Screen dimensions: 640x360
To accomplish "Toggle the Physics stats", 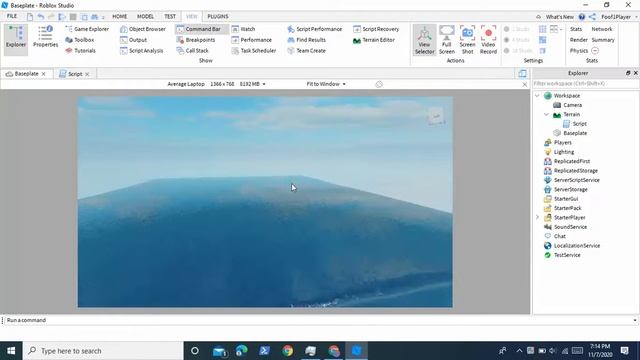I will pos(579,51).
